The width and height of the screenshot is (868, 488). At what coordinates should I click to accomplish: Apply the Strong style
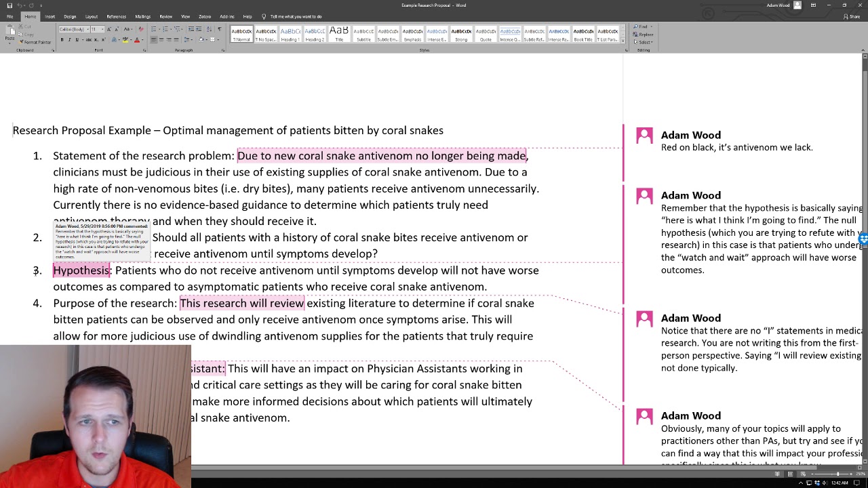[461, 35]
